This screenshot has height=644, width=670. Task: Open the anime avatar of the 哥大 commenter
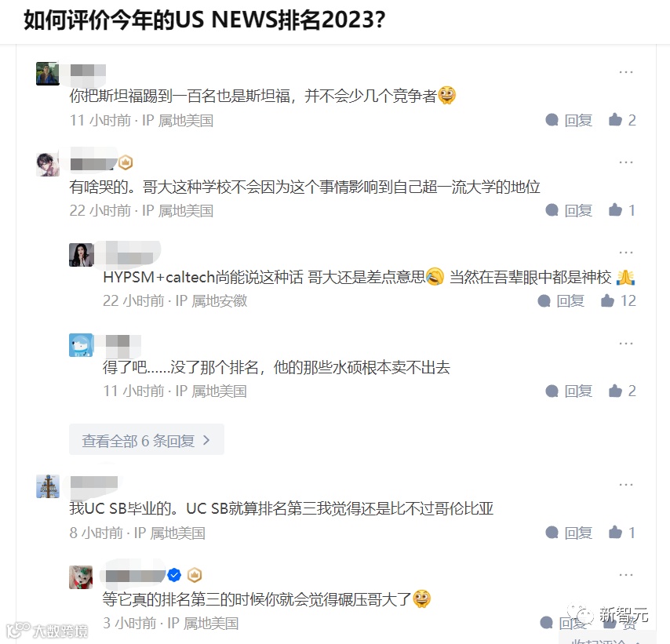[x=47, y=165]
